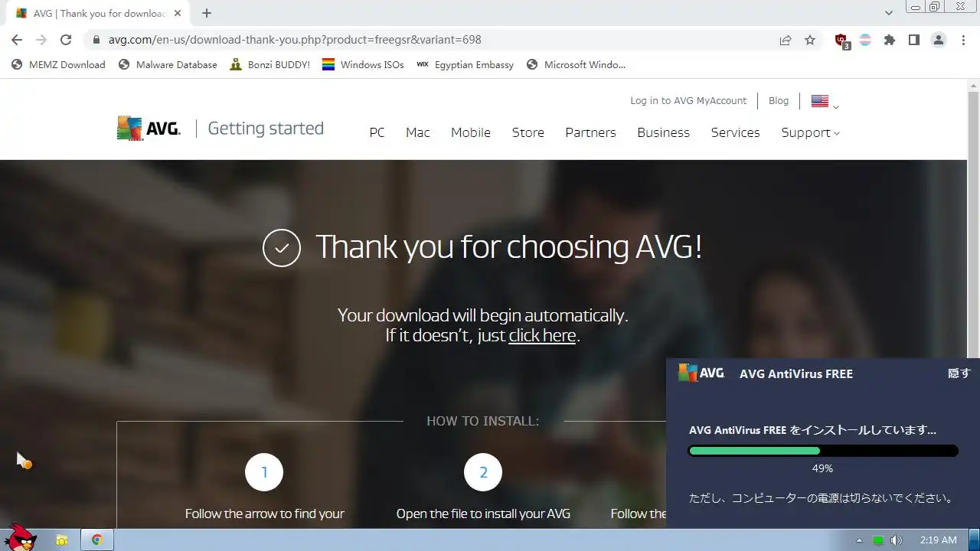The width and height of the screenshot is (980, 551).
Task: Open the Extensions puzzle piece menu
Action: (x=890, y=40)
